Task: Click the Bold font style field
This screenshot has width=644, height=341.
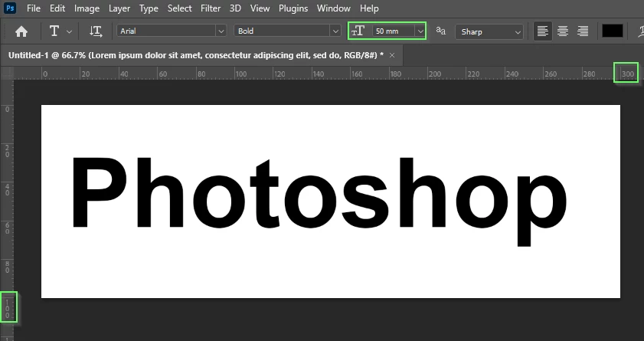Action: point(282,31)
